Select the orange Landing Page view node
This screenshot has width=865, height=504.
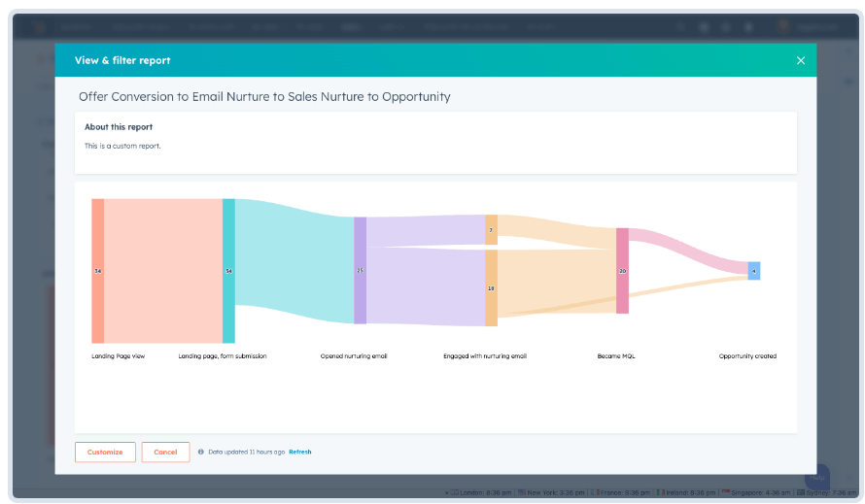[97, 271]
